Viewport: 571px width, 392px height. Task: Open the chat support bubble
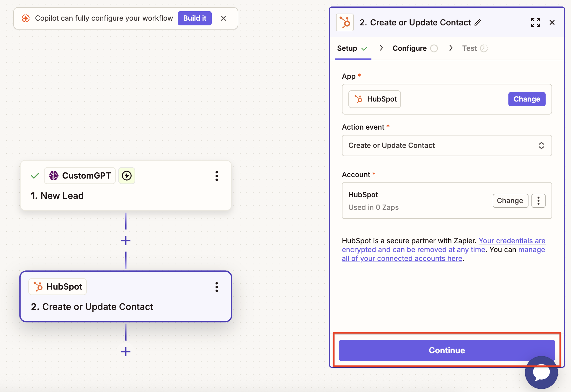[x=541, y=373]
